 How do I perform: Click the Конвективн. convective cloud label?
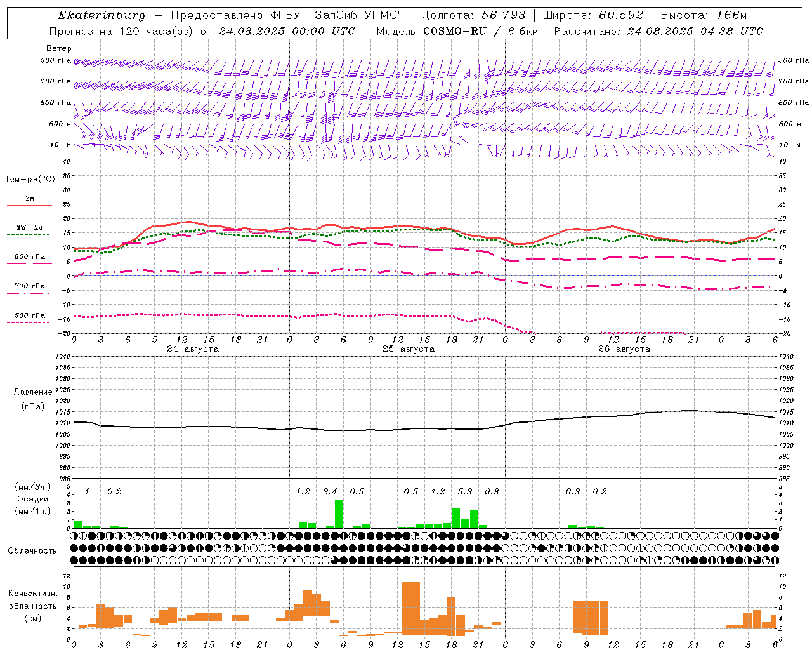(32, 594)
